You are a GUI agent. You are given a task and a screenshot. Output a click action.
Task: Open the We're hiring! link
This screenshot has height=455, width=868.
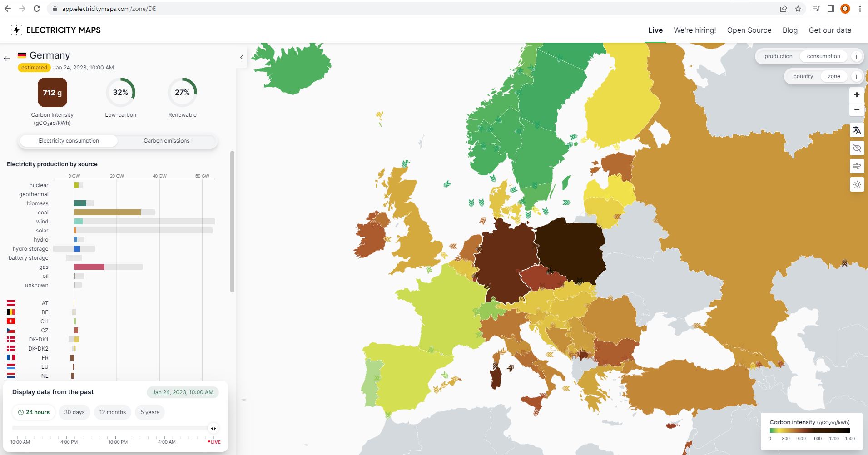(x=695, y=30)
